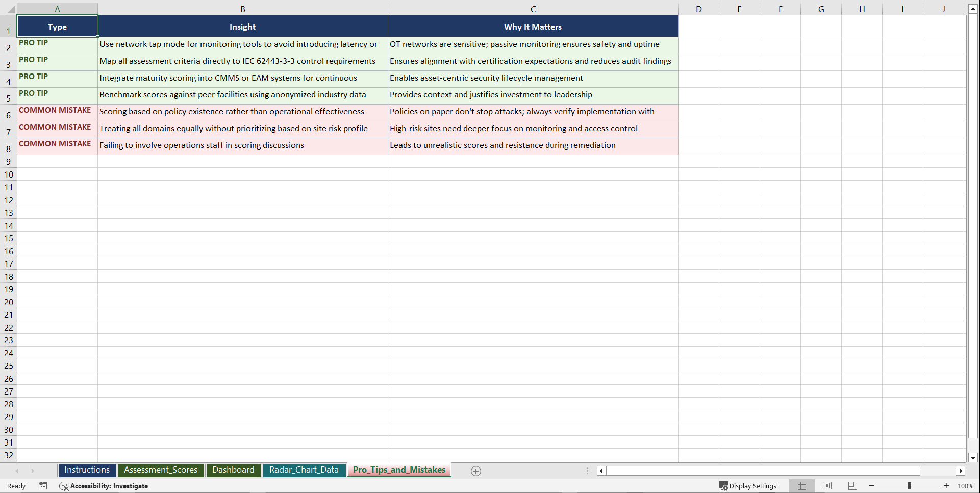Viewport: 980px width, 493px height.
Task: Click the left sheet navigation arrow
Action: pyautogui.click(x=17, y=471)
